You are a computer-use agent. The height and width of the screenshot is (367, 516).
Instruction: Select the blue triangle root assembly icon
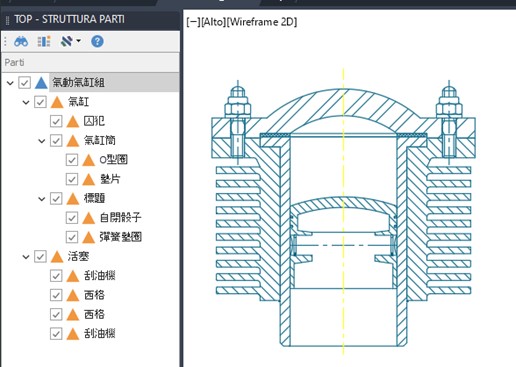point(41,82)
